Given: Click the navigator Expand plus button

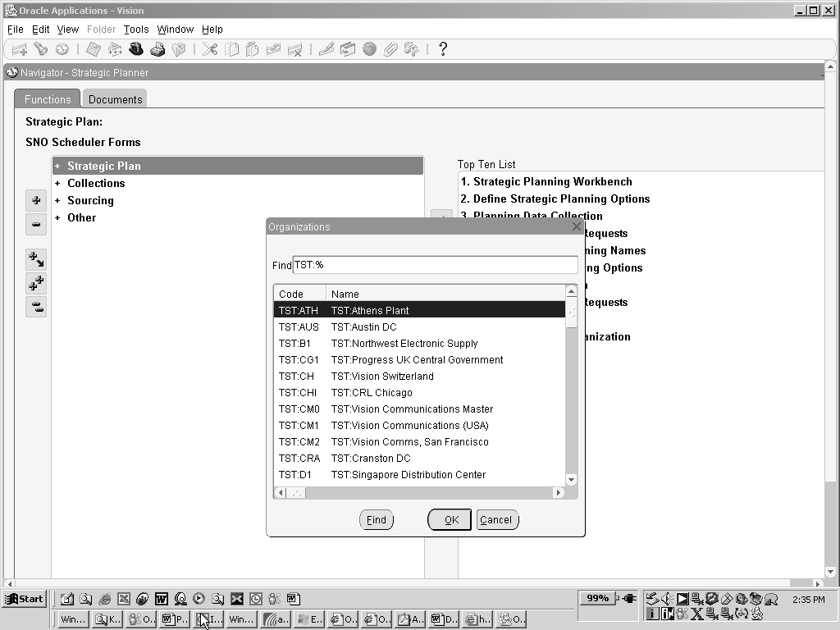Looking at the screenshot, I should [x=36, y=200].
